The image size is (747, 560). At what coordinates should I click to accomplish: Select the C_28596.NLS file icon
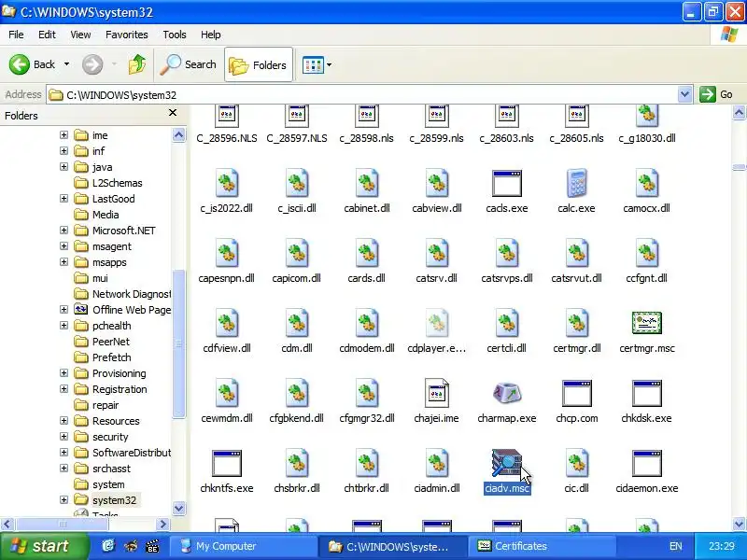(227, 116)
